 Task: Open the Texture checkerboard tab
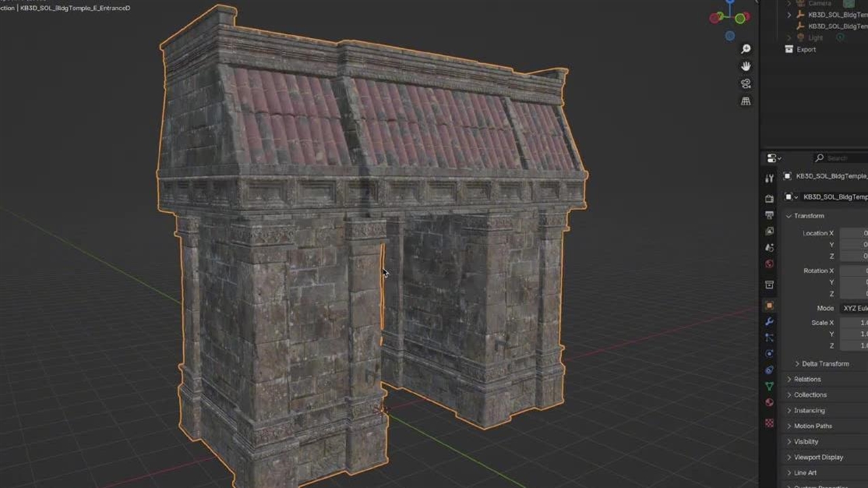[769, 422]
